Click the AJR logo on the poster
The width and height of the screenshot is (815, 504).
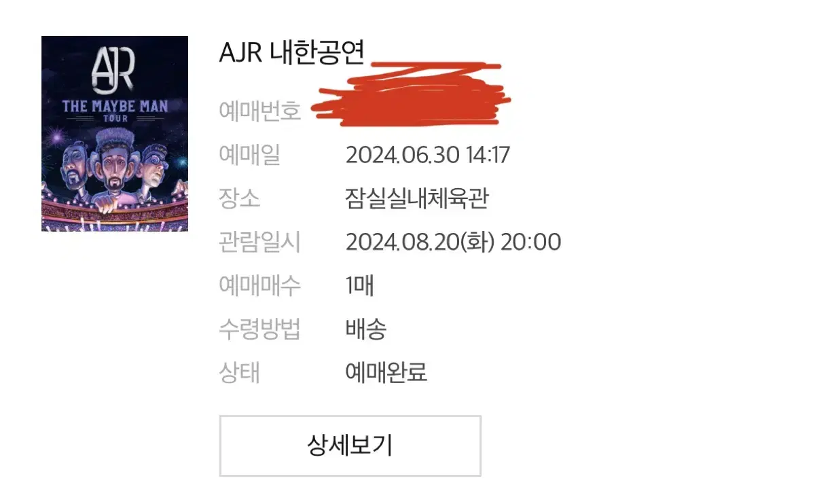pyautogui.click(x=114, y=70)
